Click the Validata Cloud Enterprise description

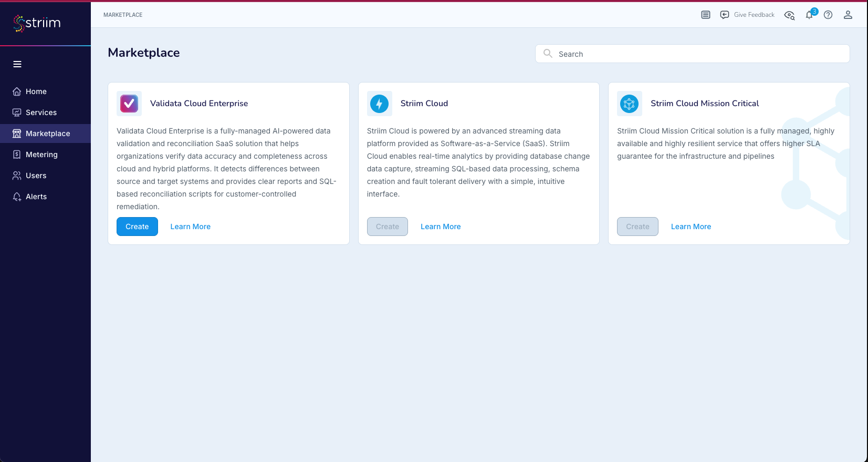(x=227, y=169)
